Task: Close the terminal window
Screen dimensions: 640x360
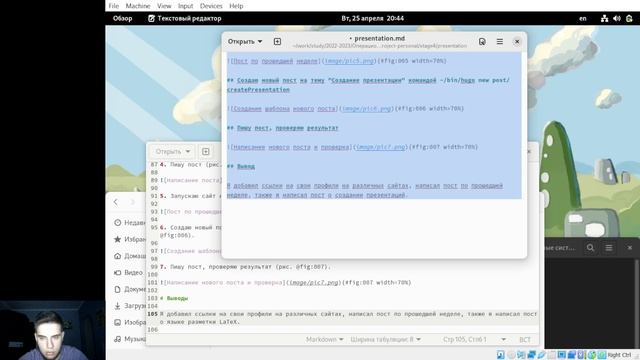Action: pos(629,247)
